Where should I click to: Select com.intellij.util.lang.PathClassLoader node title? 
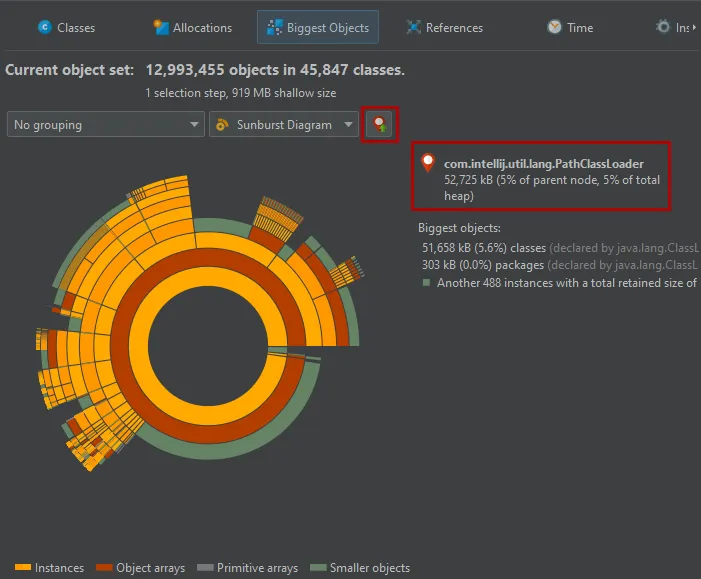pos(544,164)
